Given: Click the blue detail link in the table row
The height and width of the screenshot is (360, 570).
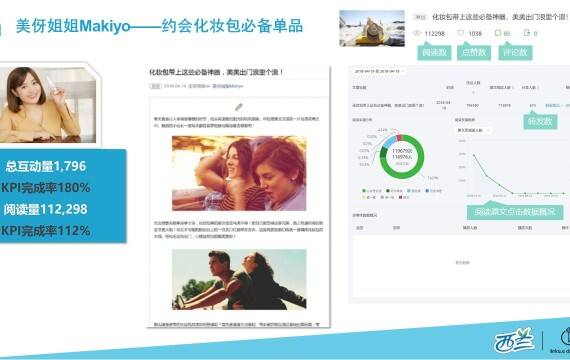Looking at the screenshot, I should tap(553, 105).
